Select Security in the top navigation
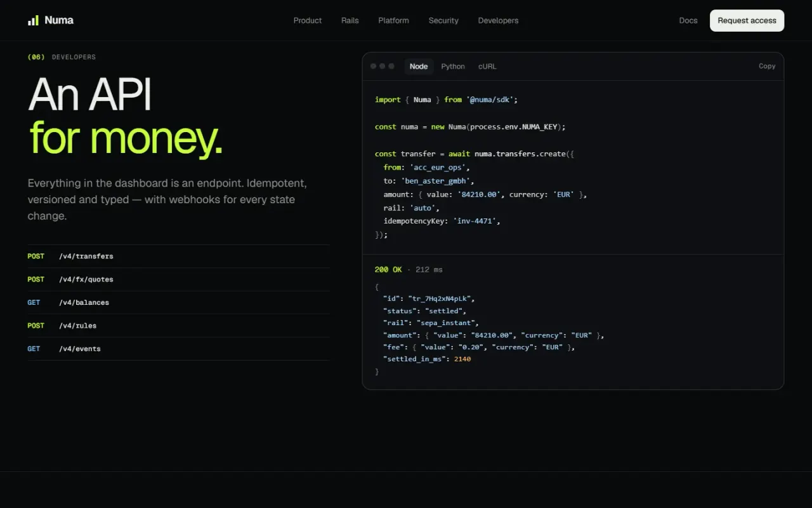812x508 pixels. (443, 20)
